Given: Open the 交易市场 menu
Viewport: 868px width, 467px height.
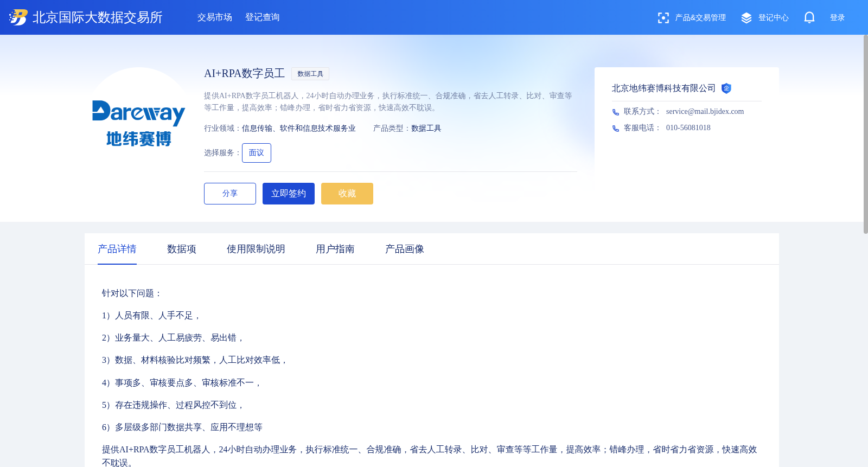Looking at the screenshot, I should tap(215, 17).
